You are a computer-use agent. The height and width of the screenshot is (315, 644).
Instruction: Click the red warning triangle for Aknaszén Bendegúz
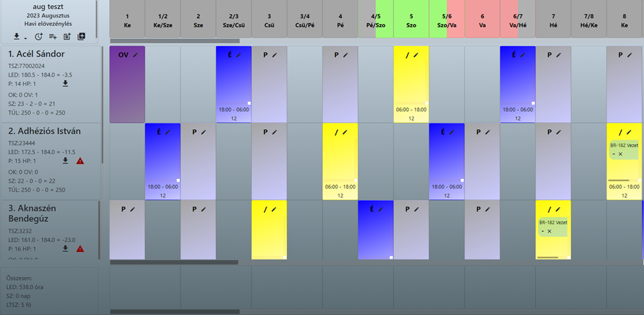click(80, 249)
